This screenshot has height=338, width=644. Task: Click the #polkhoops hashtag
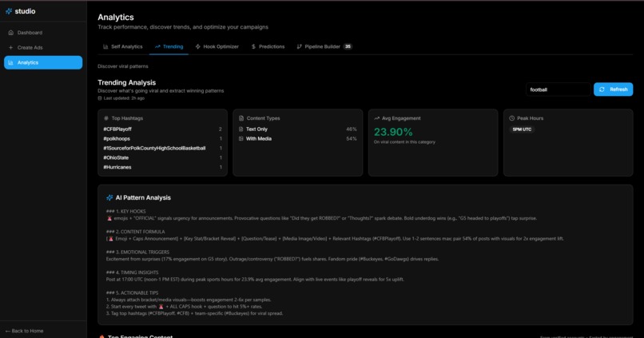(117, 139)
